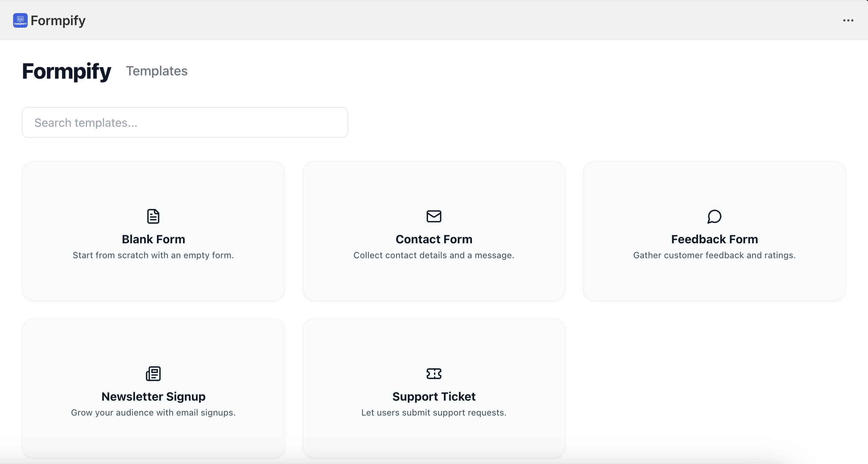Click the Blank Form document icon

(x=153, y=216)
